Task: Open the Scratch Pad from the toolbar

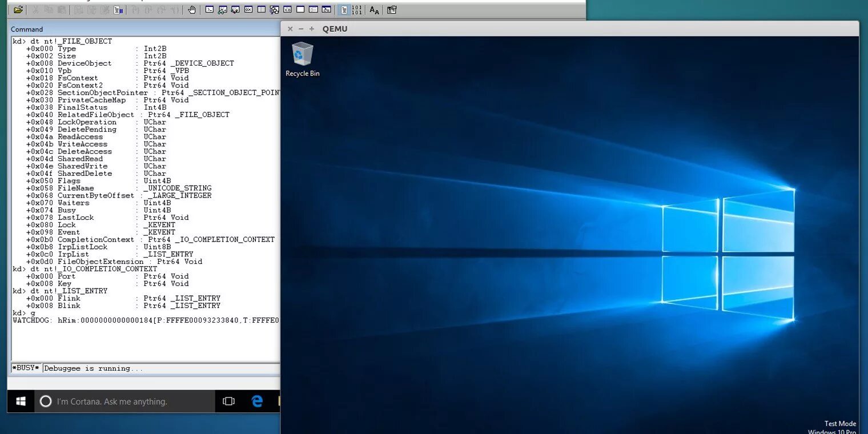Action: 300,10
